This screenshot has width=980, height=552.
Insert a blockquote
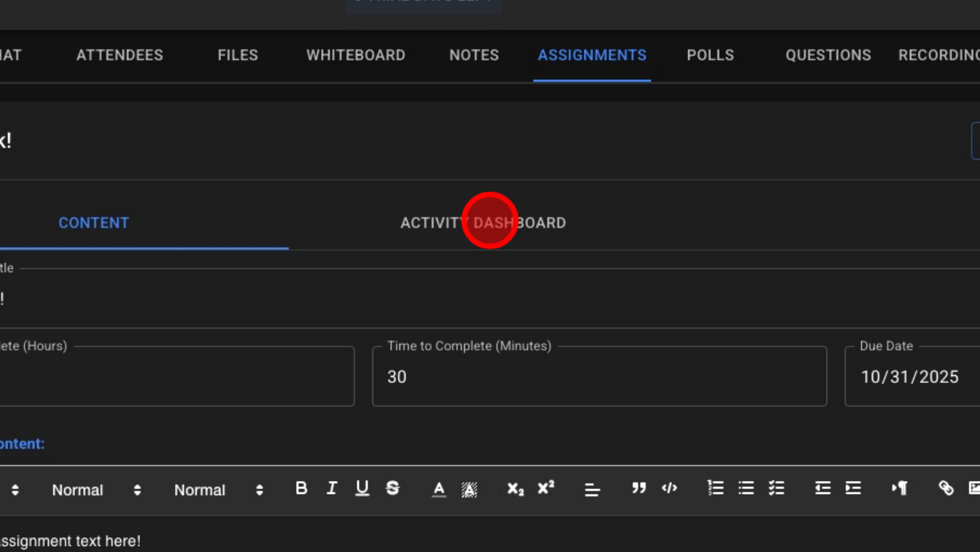[639, 488]
